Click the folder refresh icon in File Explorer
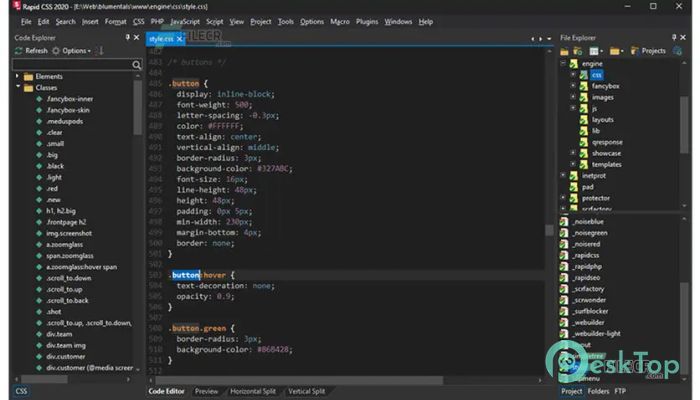The height and width of the screenshot is (400, 700). (x=578, y=51)
